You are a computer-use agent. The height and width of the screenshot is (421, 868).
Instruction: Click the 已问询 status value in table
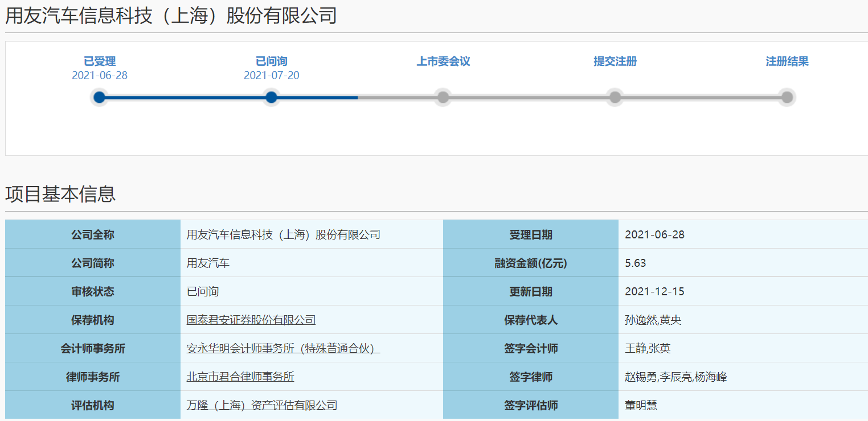click(203, 291)
